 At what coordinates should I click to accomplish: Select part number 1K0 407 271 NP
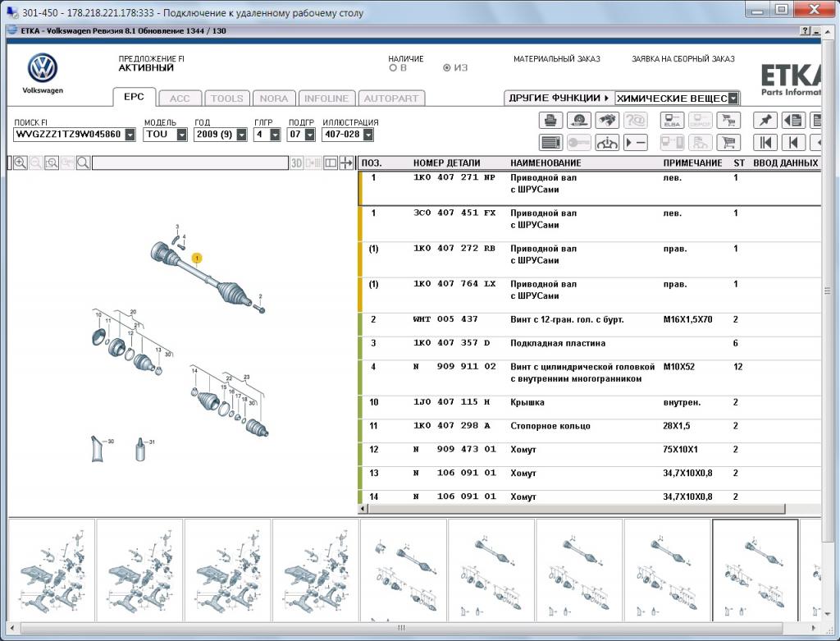point(454,177)
